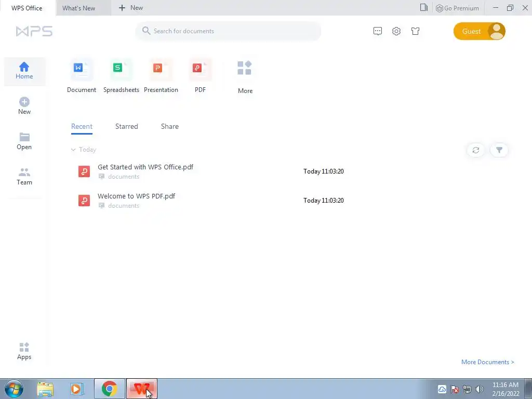Switch to the WPS Office tab

(x=27, y=8)
